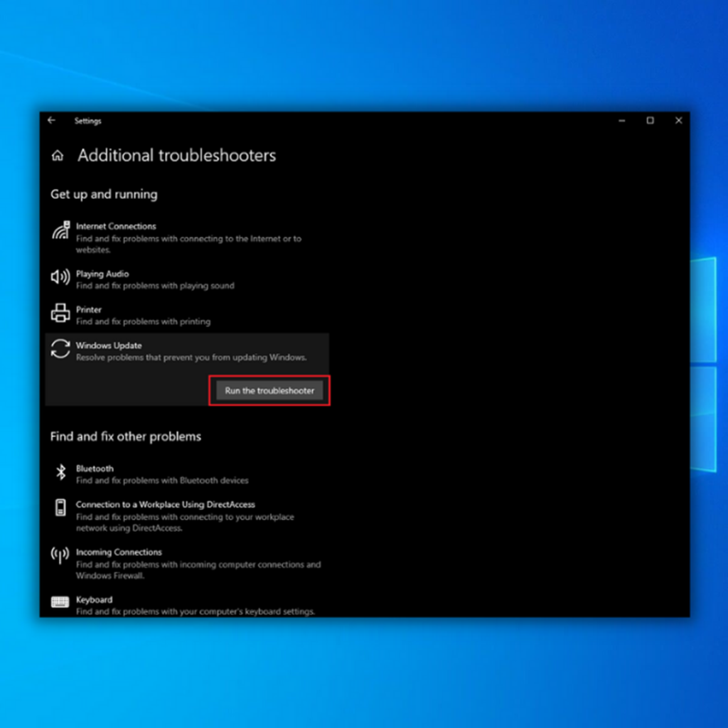
Task: Click the 'Settings' window title text
Action: click(87, 121)
